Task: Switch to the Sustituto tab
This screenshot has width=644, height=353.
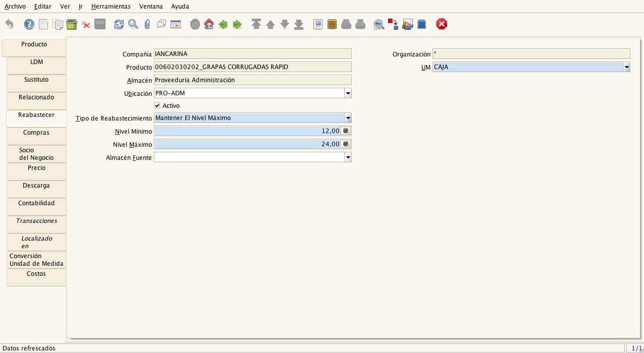Action: click(36, 83)
